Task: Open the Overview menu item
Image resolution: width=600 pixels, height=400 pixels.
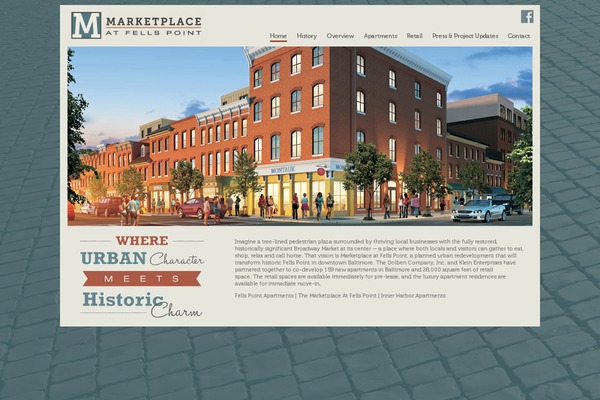Action: (340, 36)
